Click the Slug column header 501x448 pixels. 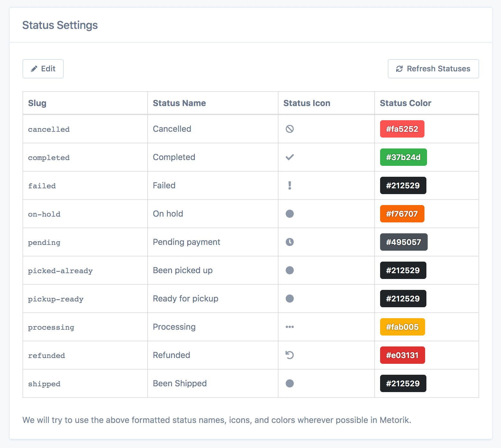(37, 103)
